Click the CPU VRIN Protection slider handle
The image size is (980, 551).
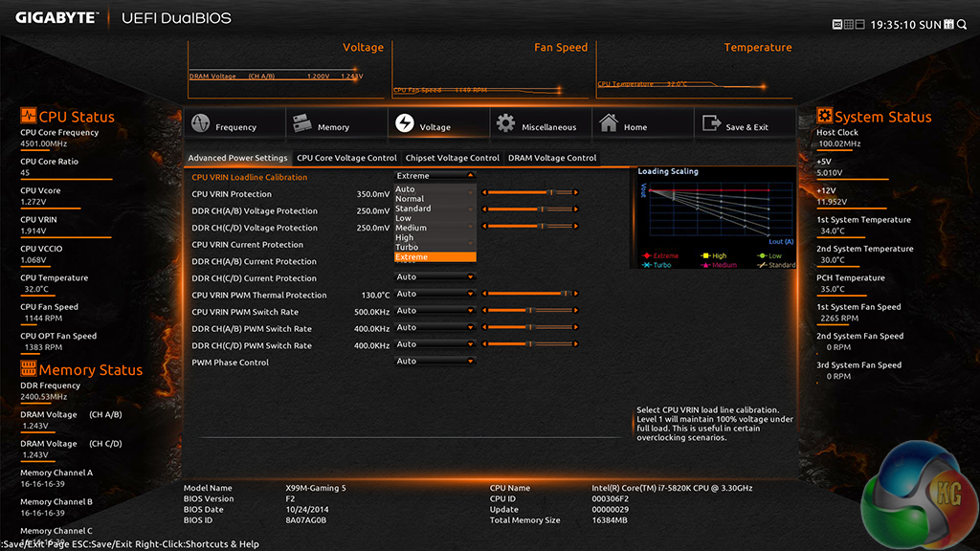click(549, 193)
